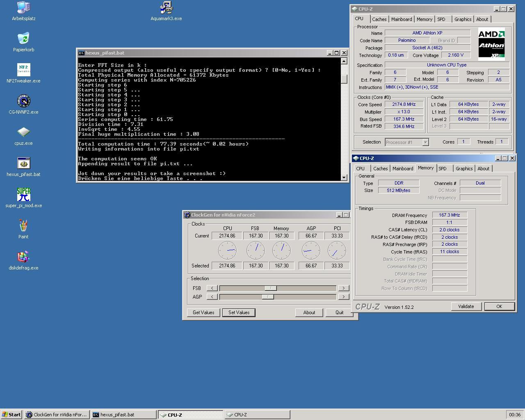Click the Code Name Palomino field
The image size is (525, 420).
[407, 41]
